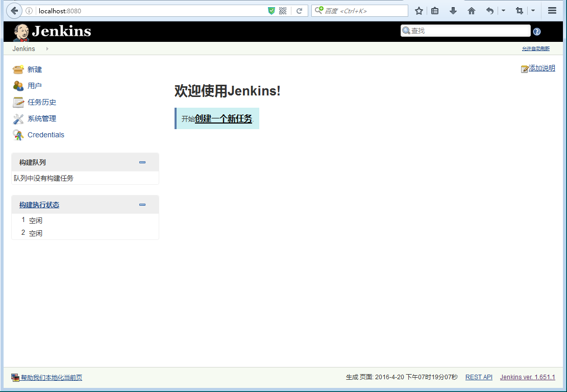This screenshot has width=567, height=392.
Task: Click the Jenkins butler logo
Action: (21, 32)
